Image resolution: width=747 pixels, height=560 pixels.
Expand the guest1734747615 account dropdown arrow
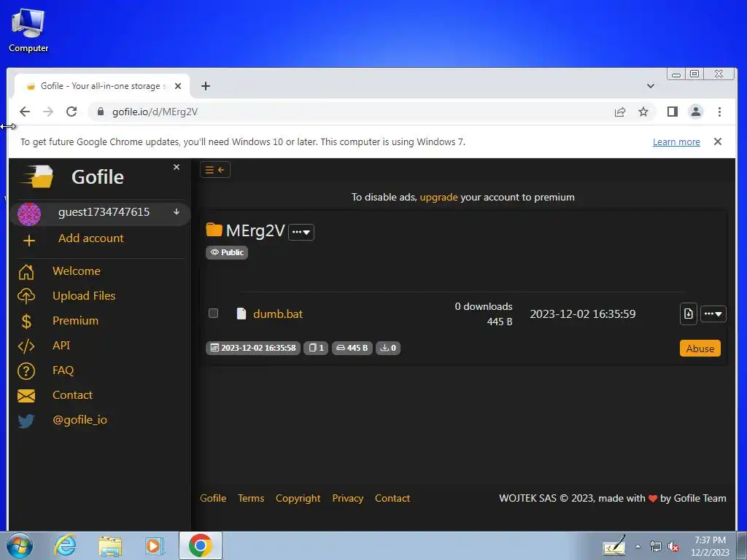(177, 212)
